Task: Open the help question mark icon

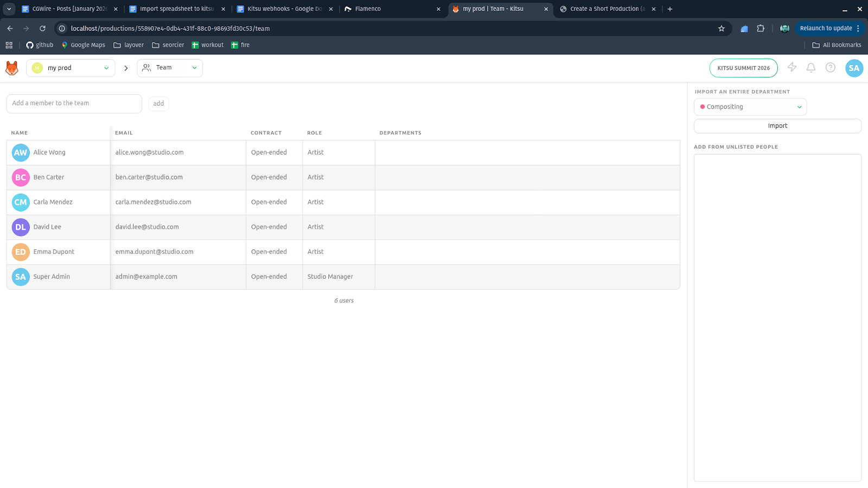Action: click(x=830, y=68)
